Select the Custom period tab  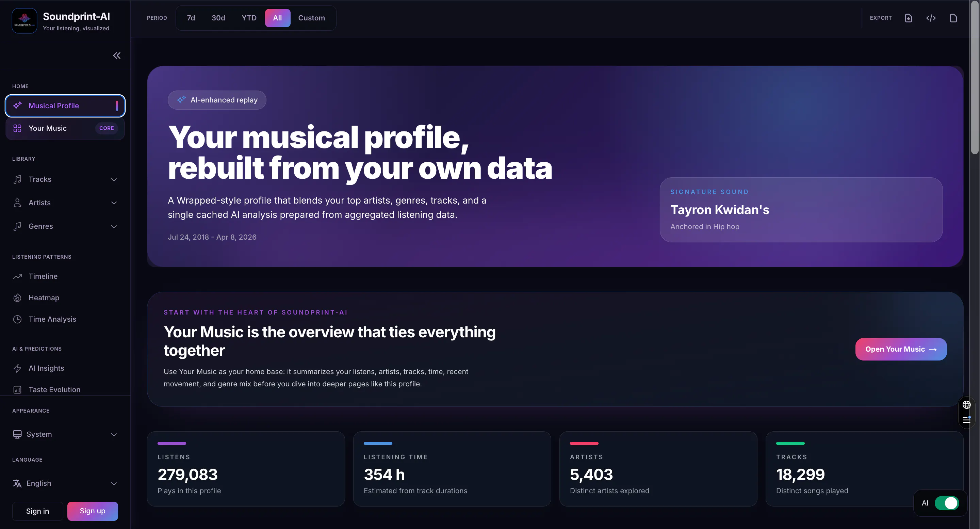pyautogui.click(x=312, y=18)
